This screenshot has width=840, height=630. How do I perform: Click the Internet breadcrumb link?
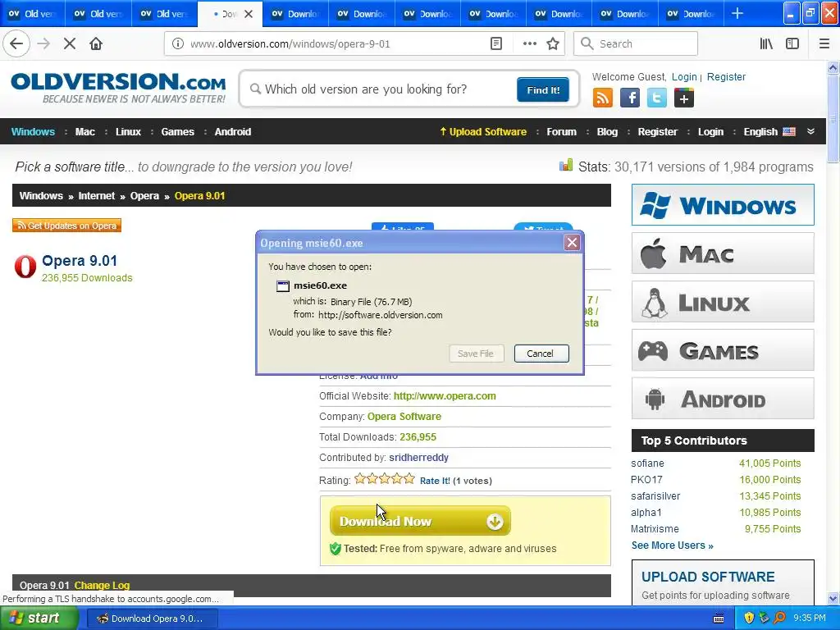pos(97,195)
